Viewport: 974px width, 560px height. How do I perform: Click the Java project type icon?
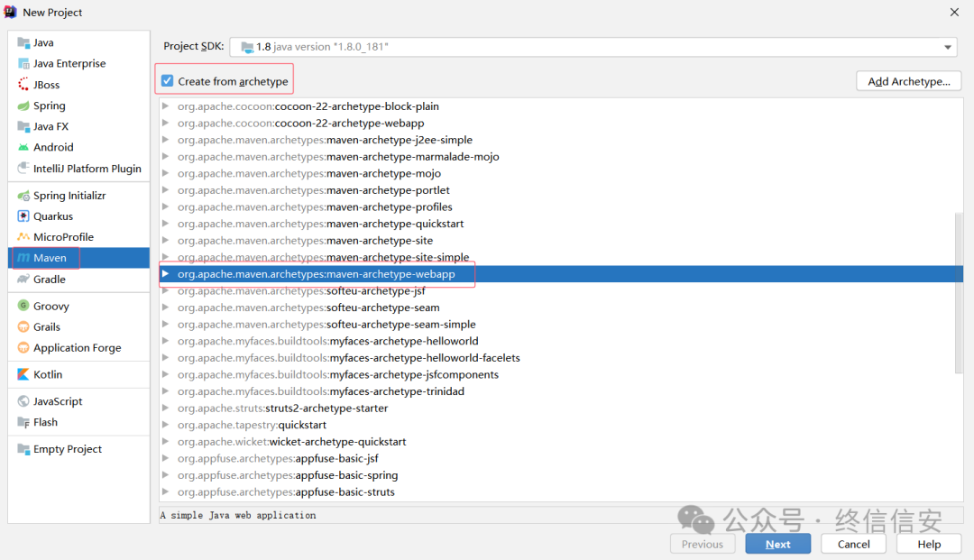[x=23, y=43]
